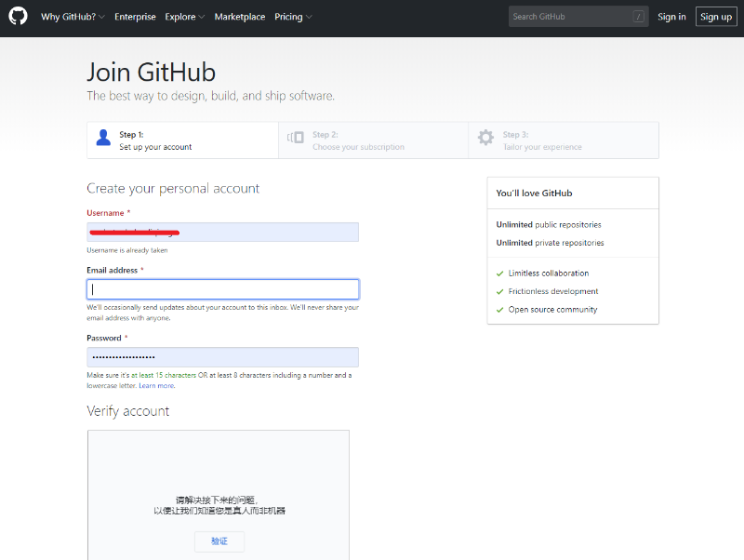Click the Step 1 person icon
This screenshot has width=744, height=560.
[103, 138]
